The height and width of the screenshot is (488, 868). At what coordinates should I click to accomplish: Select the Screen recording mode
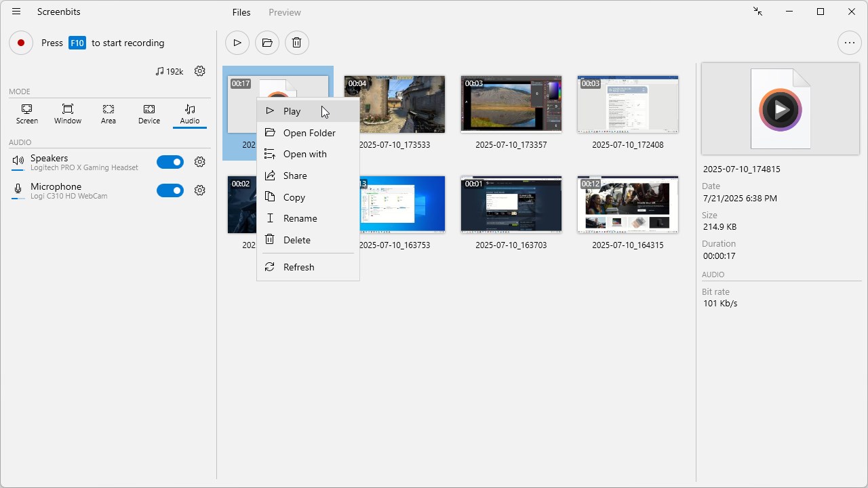26,113
